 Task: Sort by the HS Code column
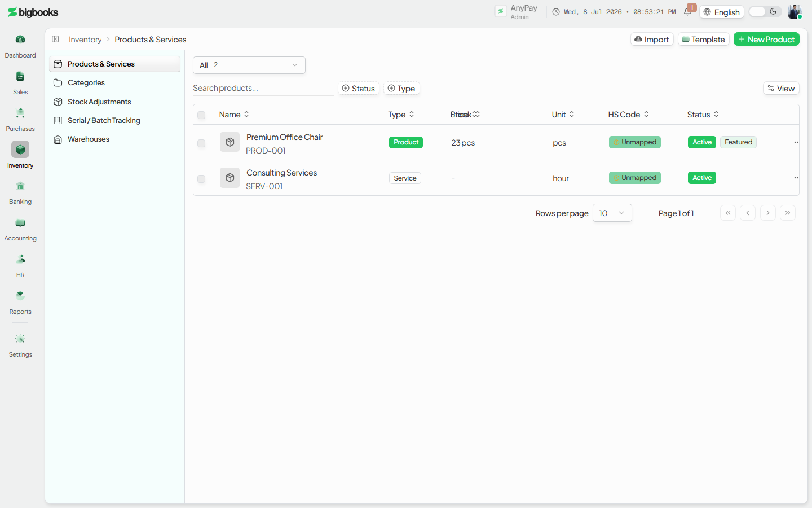point(628,115)
